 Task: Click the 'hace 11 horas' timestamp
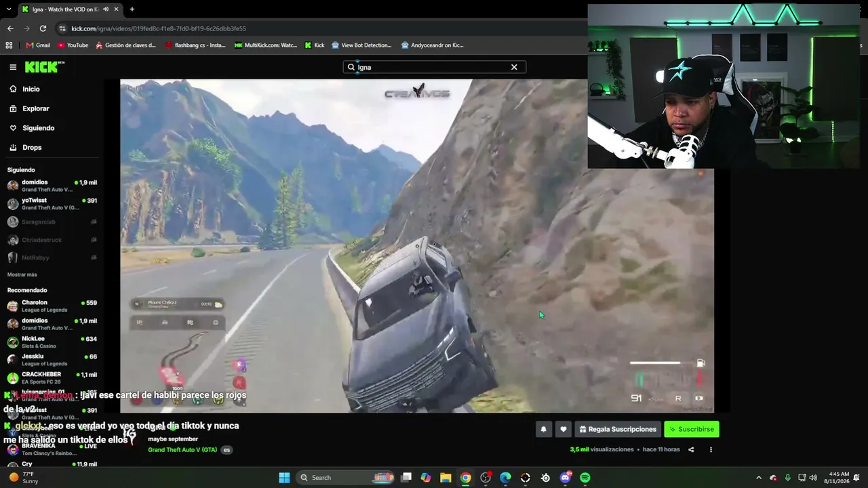tap(661, 449)
